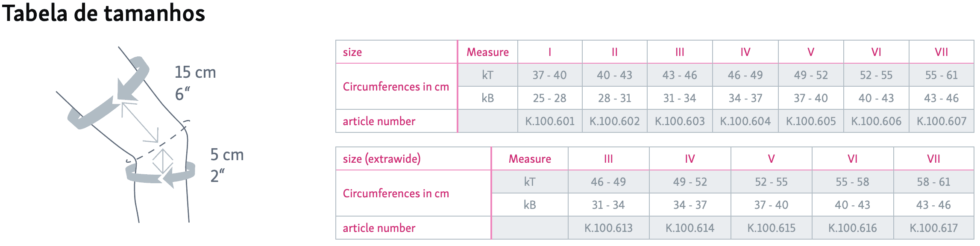Click size I column header
This screenshot has height=246, width=980.
(550, 52)
